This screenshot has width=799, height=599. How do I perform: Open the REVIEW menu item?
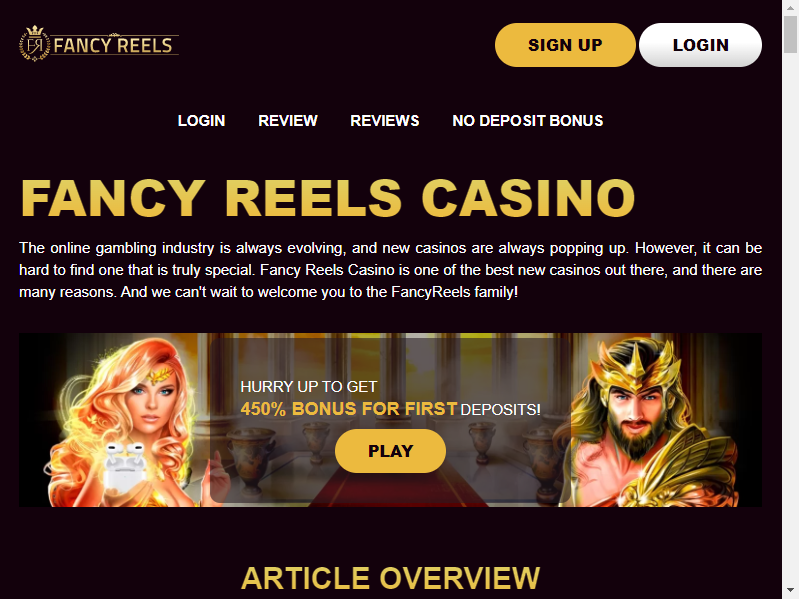pyautogui.click(x=288, y=121)
